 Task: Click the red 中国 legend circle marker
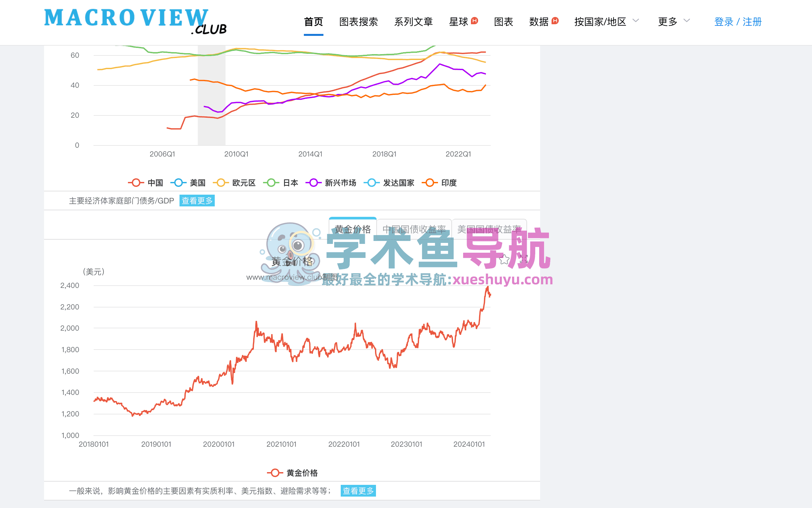tap(136, 183)
